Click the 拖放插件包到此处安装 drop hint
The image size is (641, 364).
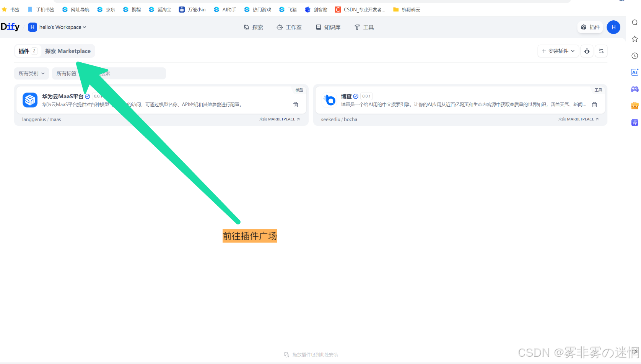tap(311, 355)
